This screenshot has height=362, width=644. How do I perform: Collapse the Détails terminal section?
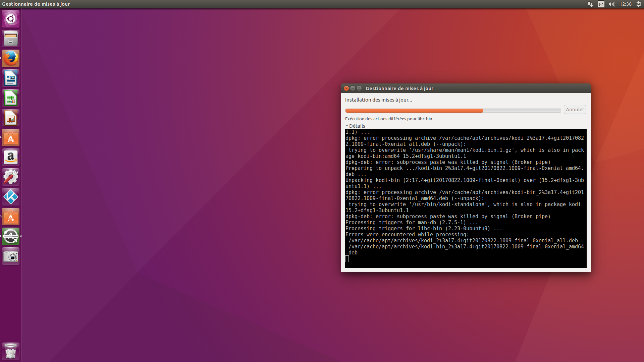point(355,126)
